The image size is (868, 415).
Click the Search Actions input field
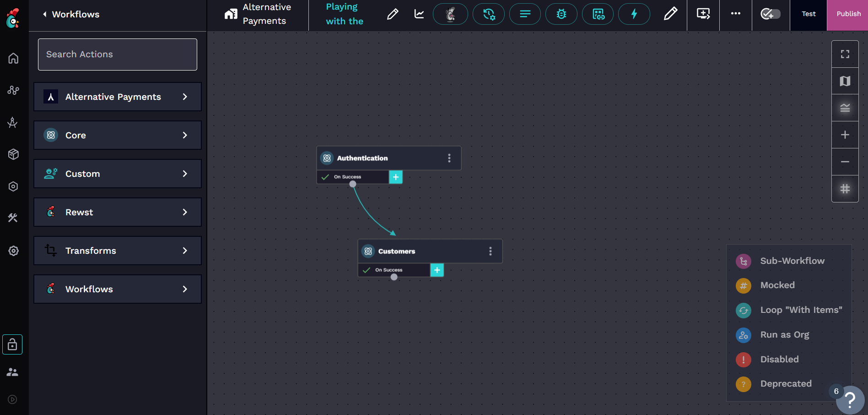tap(118, 55)
